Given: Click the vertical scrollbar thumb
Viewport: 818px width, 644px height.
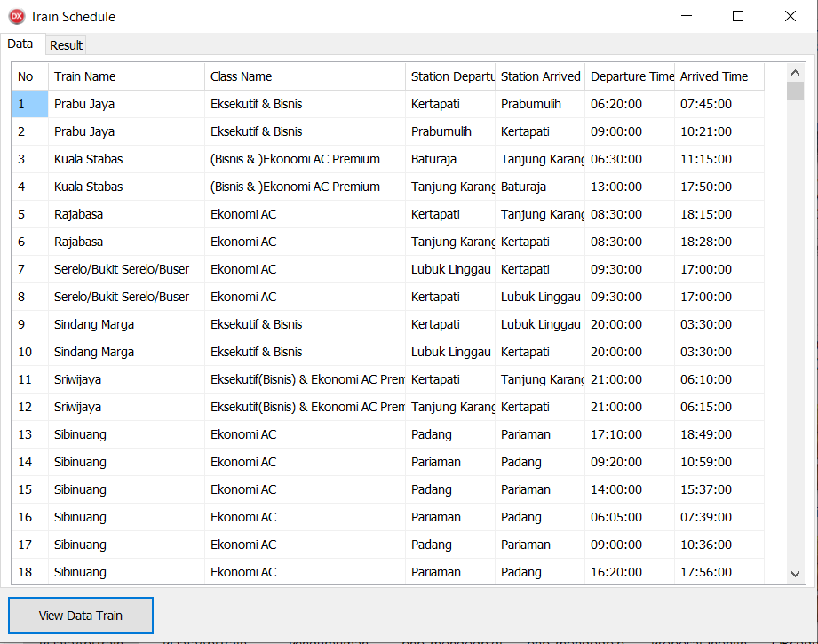Looking at the screenshot, I should (x=795, y=91).
